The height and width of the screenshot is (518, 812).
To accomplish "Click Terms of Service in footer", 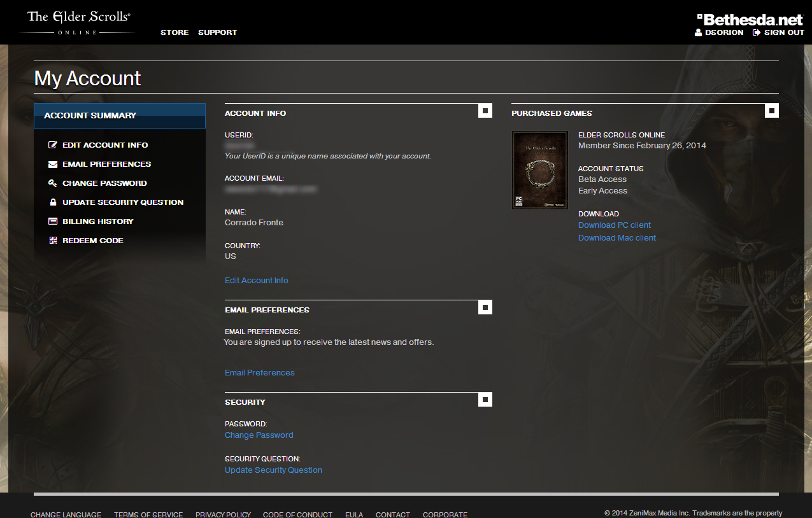I will coord(148,515).
